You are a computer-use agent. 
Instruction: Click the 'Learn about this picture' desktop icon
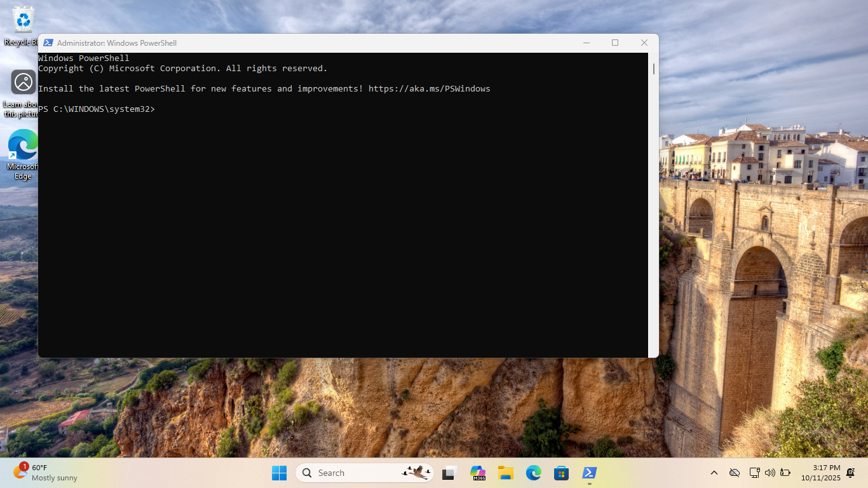coord(23,83)
